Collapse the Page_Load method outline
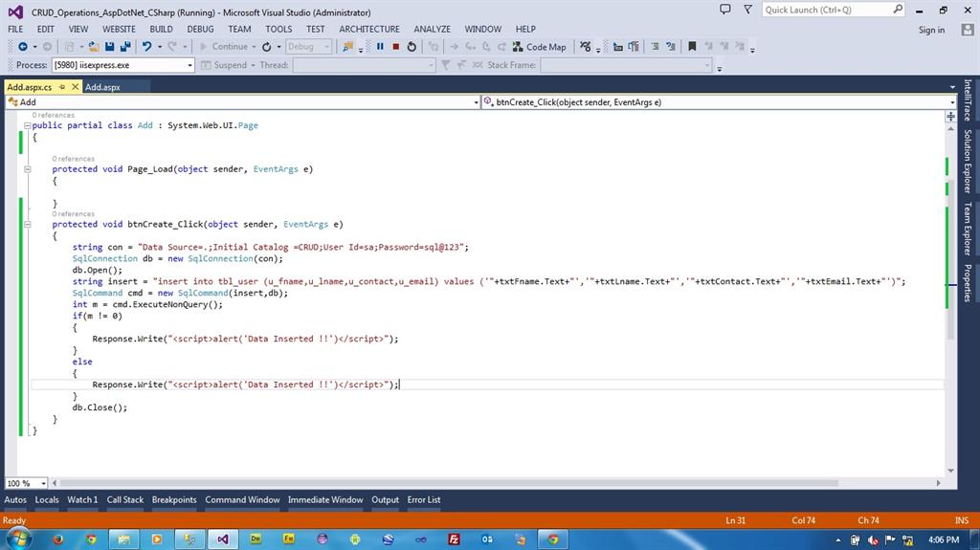 pyautogui.click(x=28, y=169)
